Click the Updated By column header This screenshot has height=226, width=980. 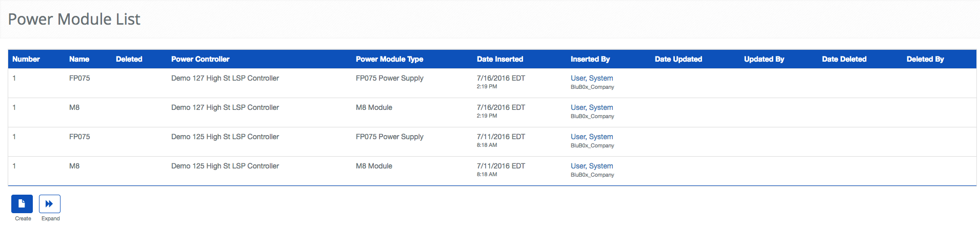coord(764,59)
